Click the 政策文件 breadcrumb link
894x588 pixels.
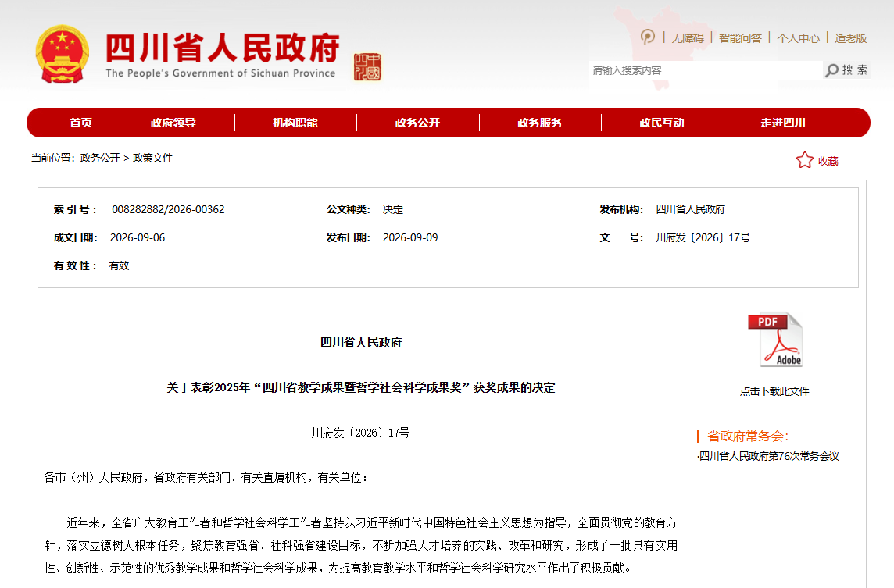[152, 158]
